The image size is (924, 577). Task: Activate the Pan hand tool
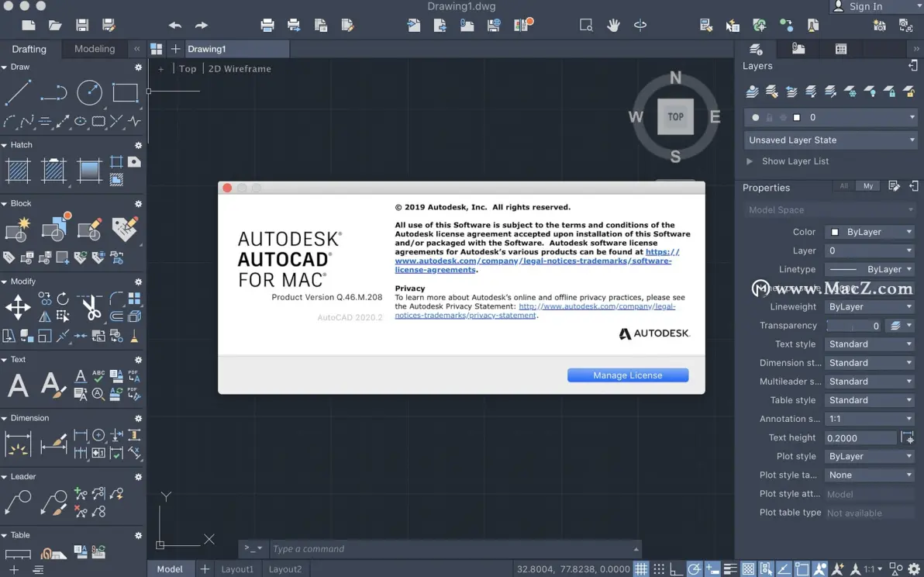pos(613,25)
